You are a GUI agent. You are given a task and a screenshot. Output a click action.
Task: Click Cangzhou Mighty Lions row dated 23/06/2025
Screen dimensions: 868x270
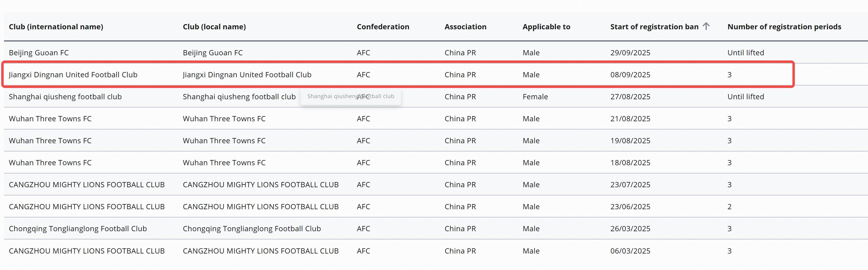[87, 206]
